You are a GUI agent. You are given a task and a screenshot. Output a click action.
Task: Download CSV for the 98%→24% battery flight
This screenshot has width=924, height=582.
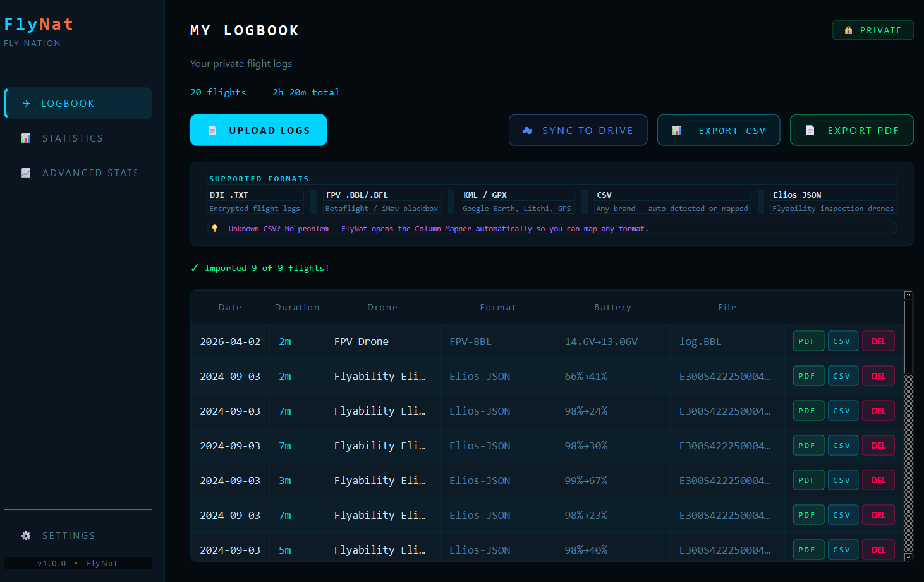tap(843, 411)
